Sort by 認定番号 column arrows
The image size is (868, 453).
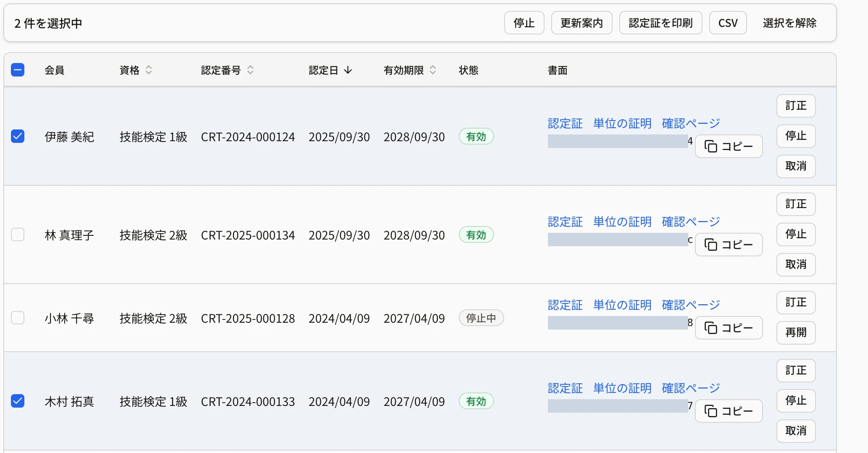(x=250, y=70)
